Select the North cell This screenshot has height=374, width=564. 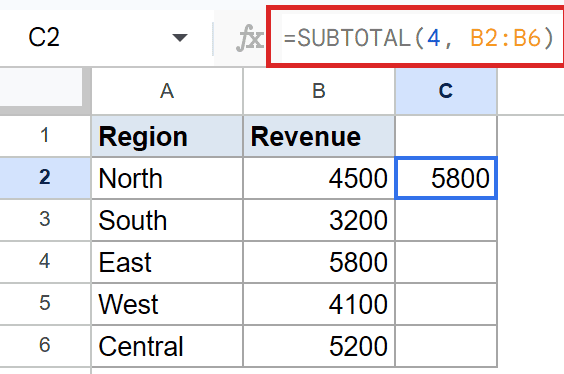pos(167,178)
